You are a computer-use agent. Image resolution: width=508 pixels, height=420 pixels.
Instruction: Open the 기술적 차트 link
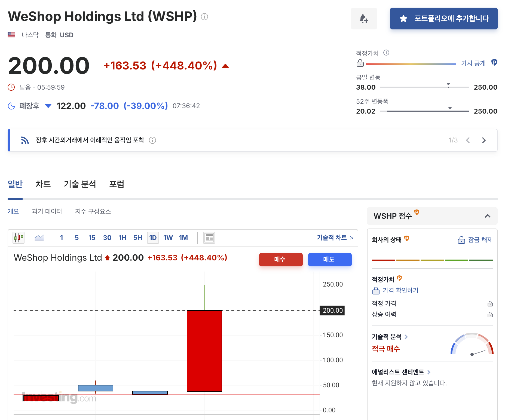pyautogui.click(x=335, y=238)
